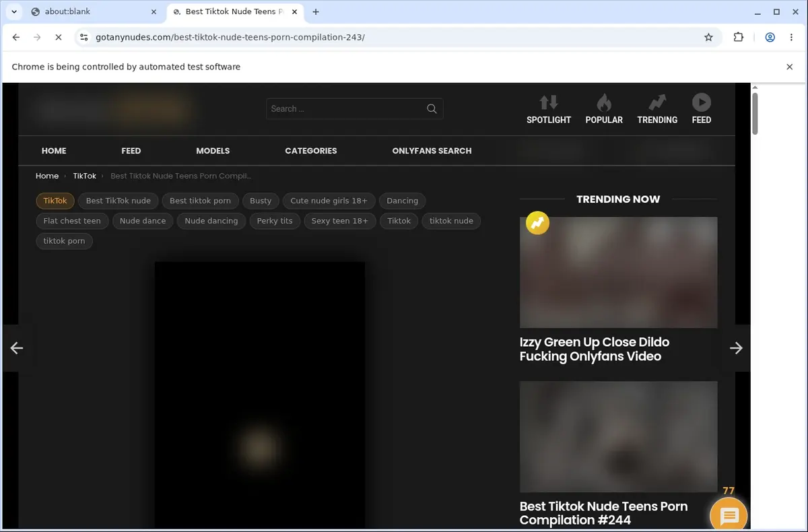
Task: Close the about:blank tab
Action: 154,11
